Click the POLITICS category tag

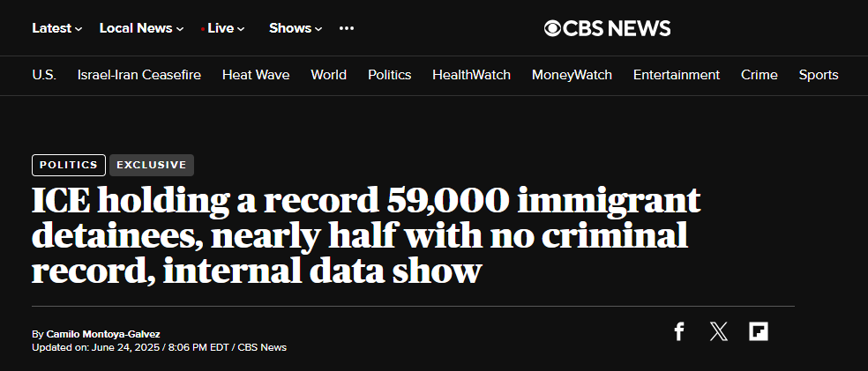point(69,165)
